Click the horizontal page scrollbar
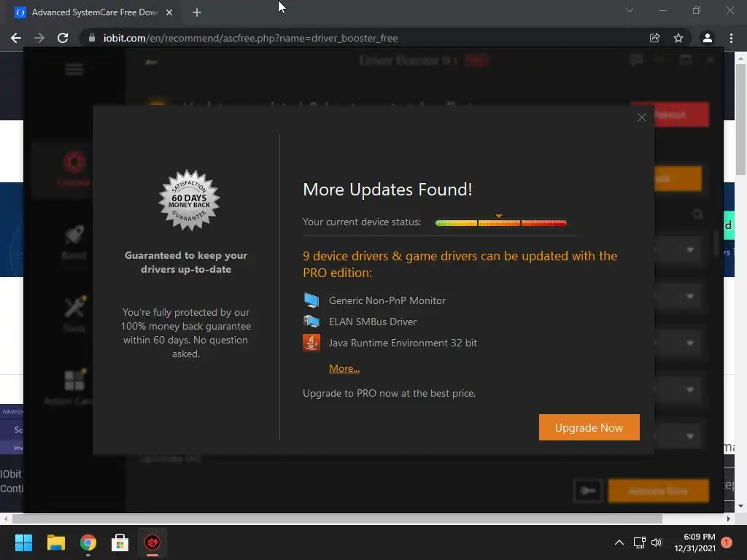The width and height of the screenshot is (747, 560). [337, 518]
